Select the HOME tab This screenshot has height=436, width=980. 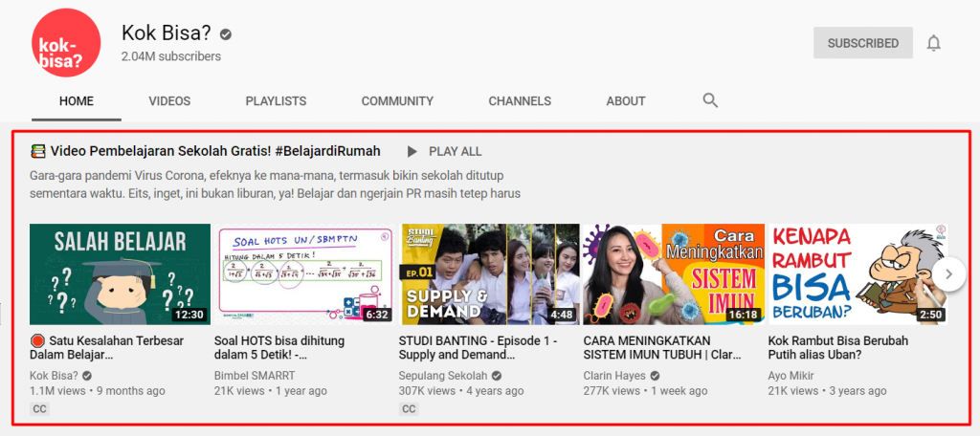[x=77, y=101]
